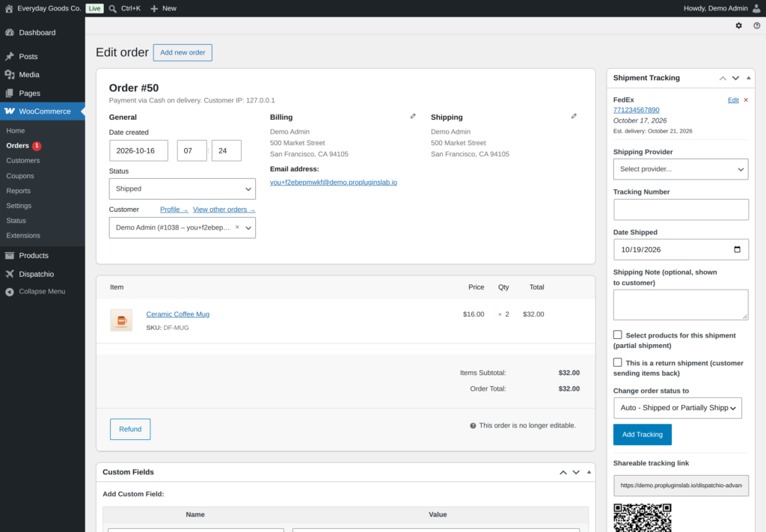Click the Posts pushpin icon
This screenshot has width=766, height=532.
(x=9, y=56)
